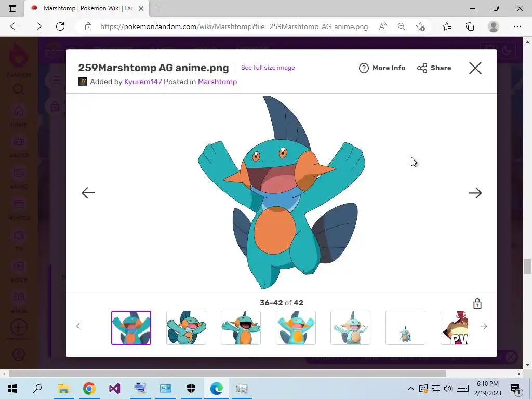532x399 pixels.
Task: Show hidden tray icons with the chevron
Action: point(410,389)
